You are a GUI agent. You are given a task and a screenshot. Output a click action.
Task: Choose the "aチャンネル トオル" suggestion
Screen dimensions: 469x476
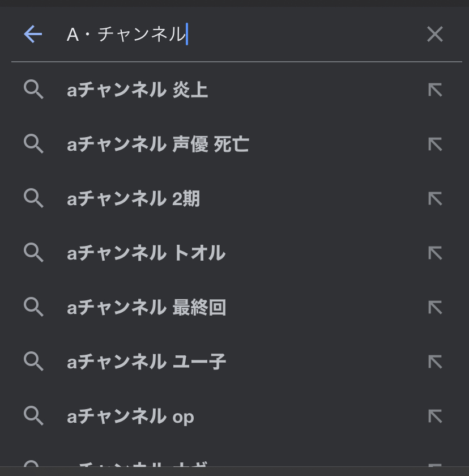pyautogui.click(x=146, y=253)
